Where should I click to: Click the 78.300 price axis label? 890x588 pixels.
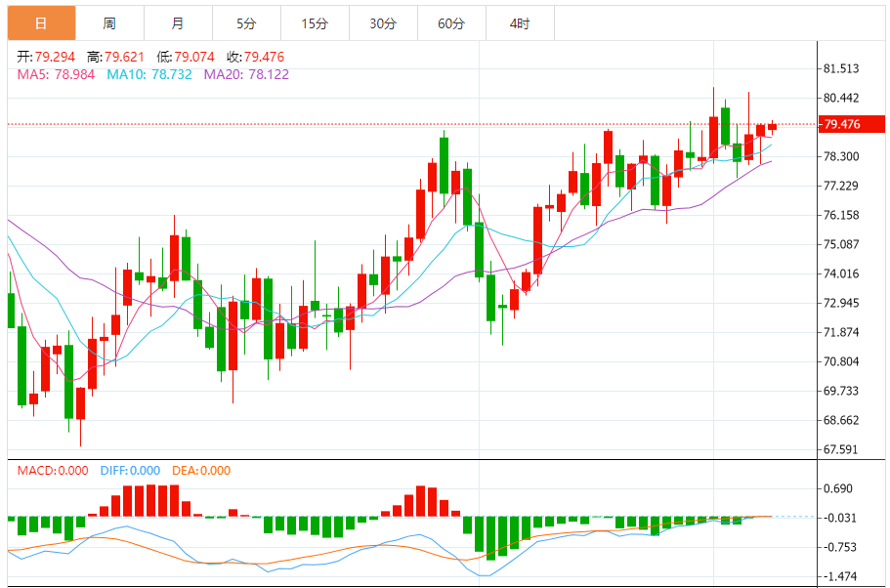click(x=841, y=156)
